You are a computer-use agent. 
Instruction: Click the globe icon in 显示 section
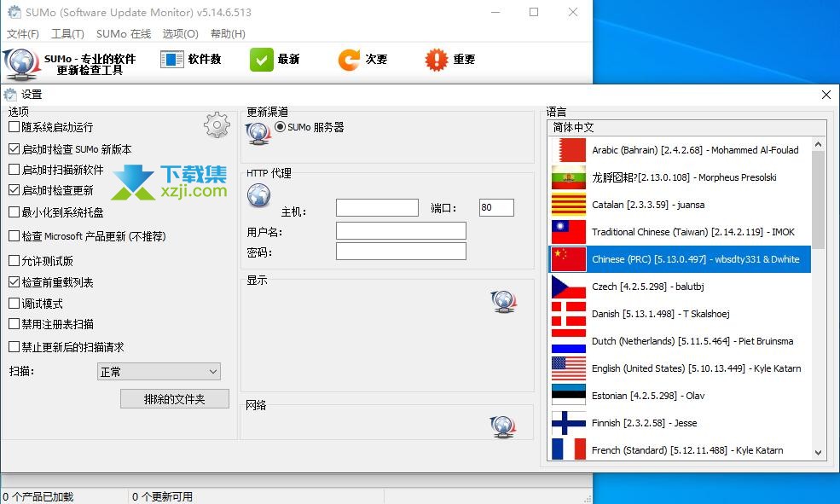[503, 302]
